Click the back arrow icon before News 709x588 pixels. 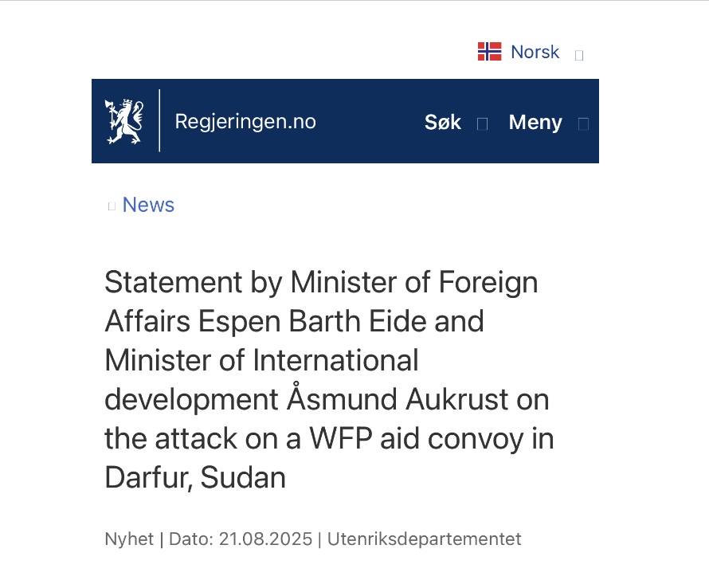coord(112,206)
